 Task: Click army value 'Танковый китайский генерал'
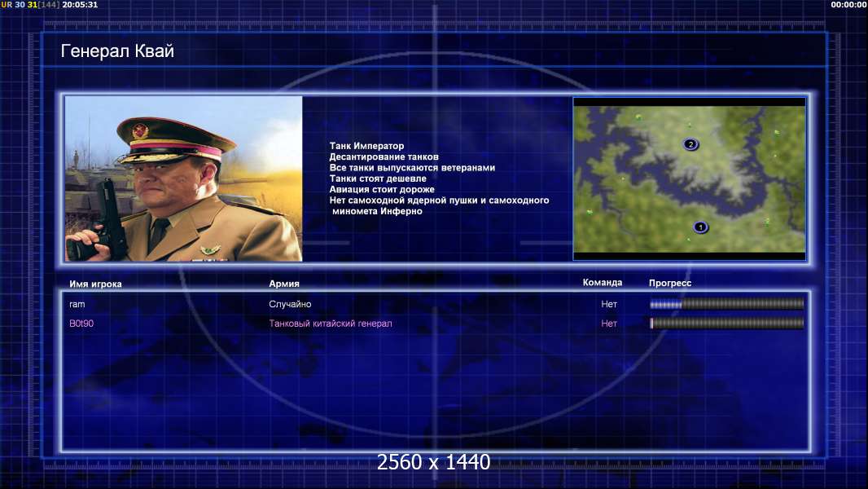click(331, 324)
